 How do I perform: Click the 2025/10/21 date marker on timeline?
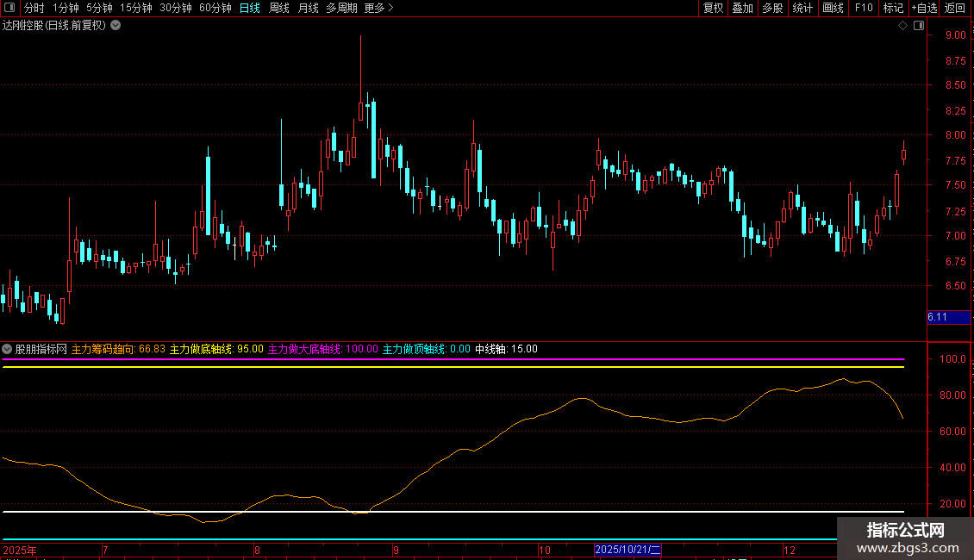tap(628, 549)
